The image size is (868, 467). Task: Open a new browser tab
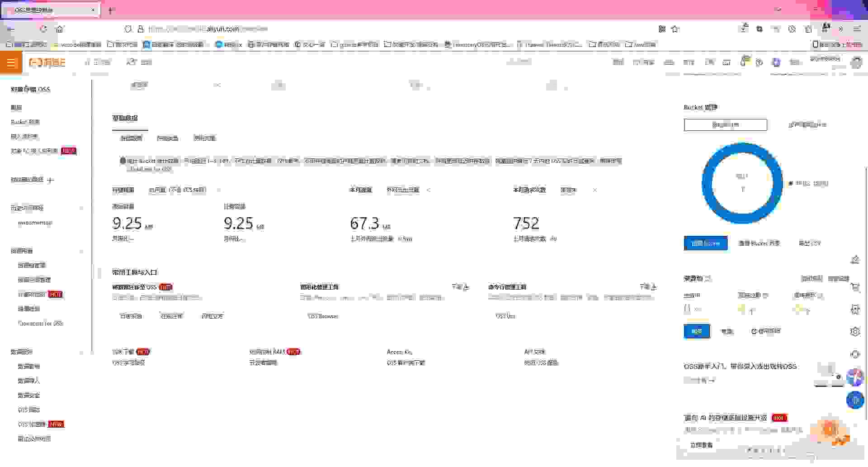coord(111,10)
